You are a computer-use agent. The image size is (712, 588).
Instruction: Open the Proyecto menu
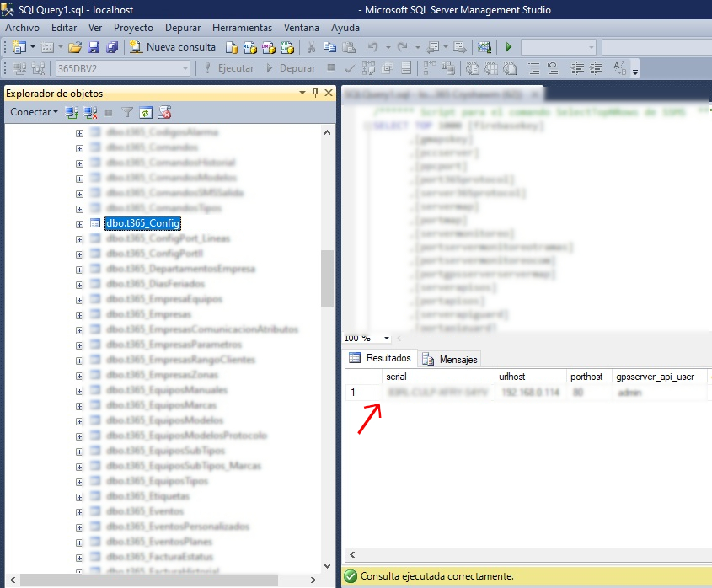pyautogui.click(x=133, y=28)
